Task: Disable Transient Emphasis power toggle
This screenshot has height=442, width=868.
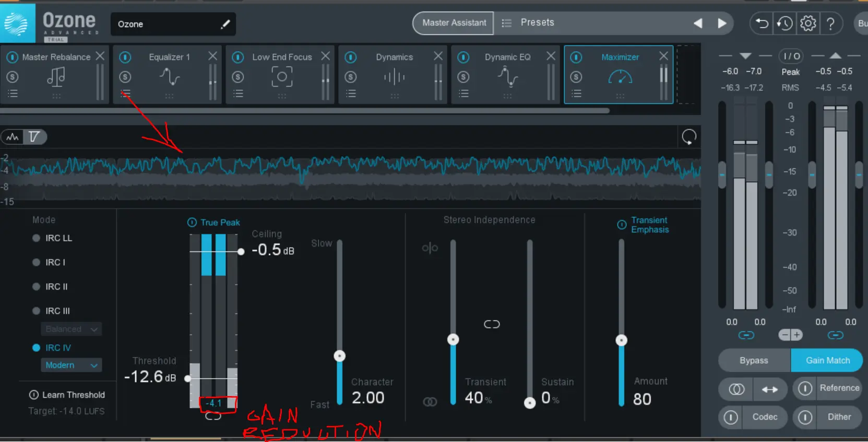Action: click(x=622, y=225)
